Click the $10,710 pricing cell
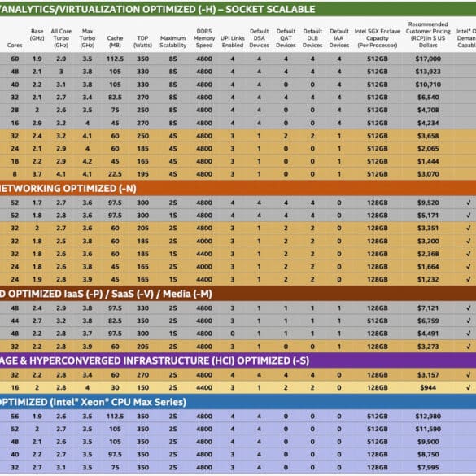This screenshot has width=476, height=476. pos(428,85)
